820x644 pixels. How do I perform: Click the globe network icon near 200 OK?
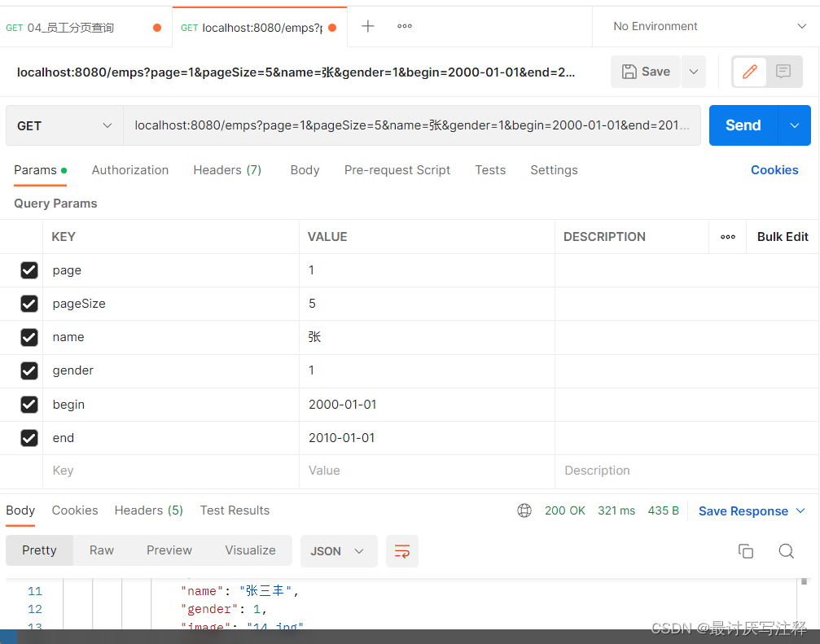524,510
